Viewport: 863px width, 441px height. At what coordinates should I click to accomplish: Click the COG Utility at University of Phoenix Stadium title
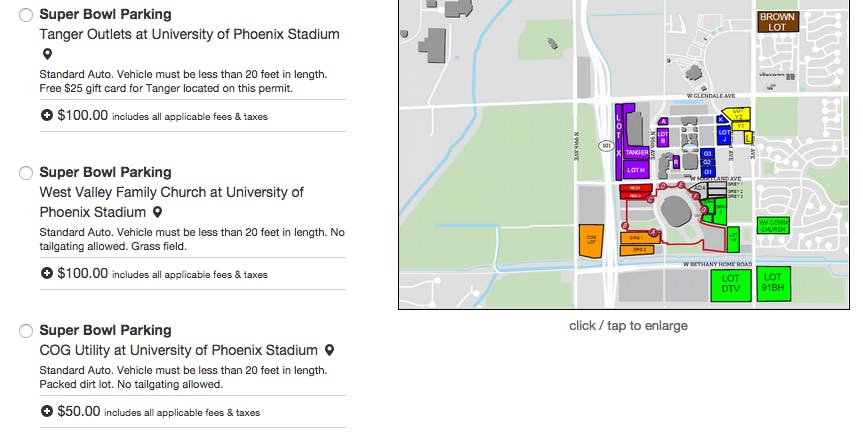coord(178,350)
